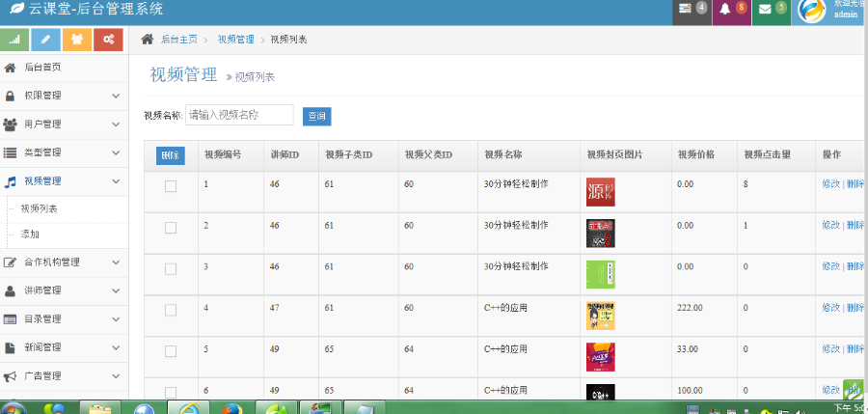Click the 视频名称 search input field
Image resolution: width=868 pixels, height=414 pixels.
pyautogui.click(x=239, y=115)
